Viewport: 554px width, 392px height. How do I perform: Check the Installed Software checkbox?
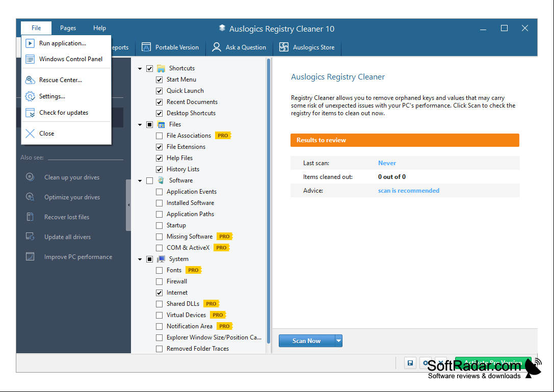coord(160,203)
